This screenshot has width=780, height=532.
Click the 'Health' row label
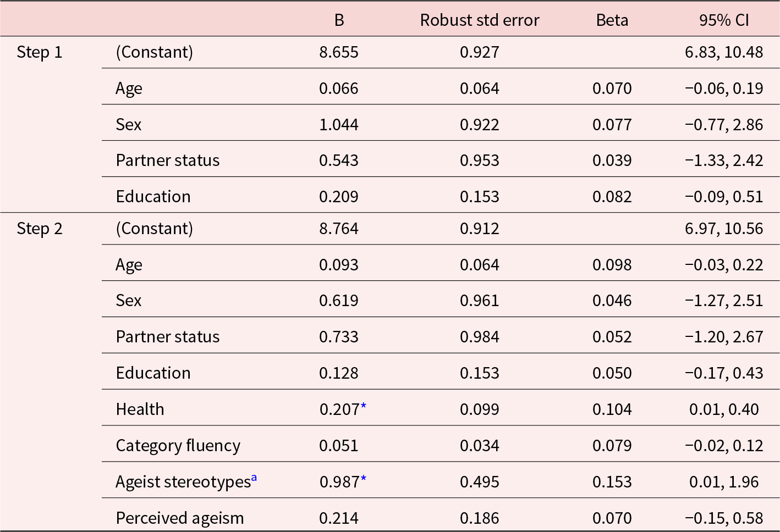pyautogui.click(x=140, y=409)
